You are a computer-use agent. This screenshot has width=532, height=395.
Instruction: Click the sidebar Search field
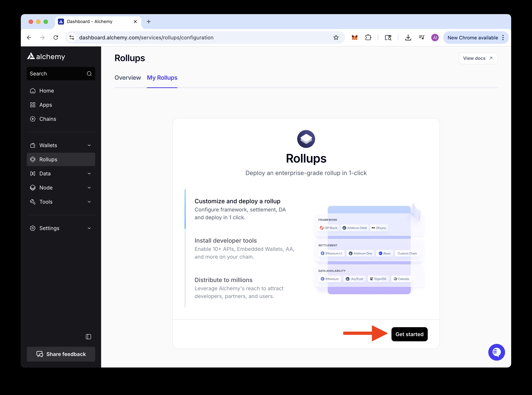click(61, 74)
